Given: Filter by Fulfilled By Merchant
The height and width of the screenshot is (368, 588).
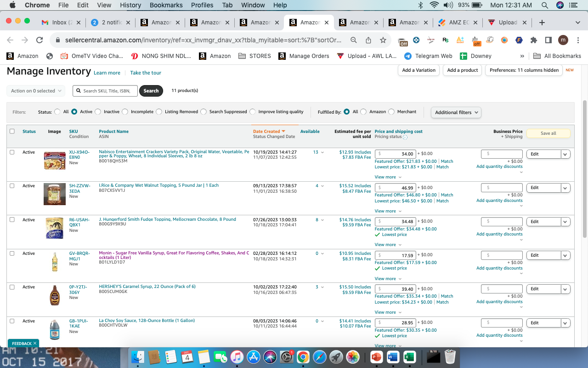Looking at the screenshot, I should (391, 112).
